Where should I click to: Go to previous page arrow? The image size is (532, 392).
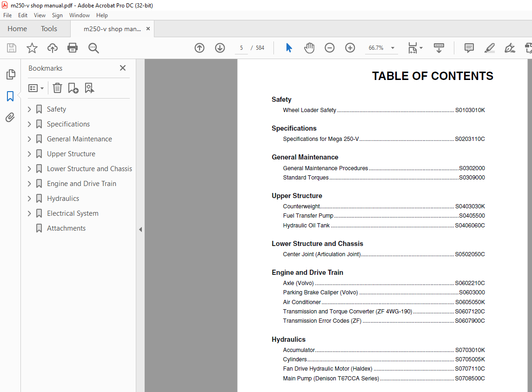(199, 48)
